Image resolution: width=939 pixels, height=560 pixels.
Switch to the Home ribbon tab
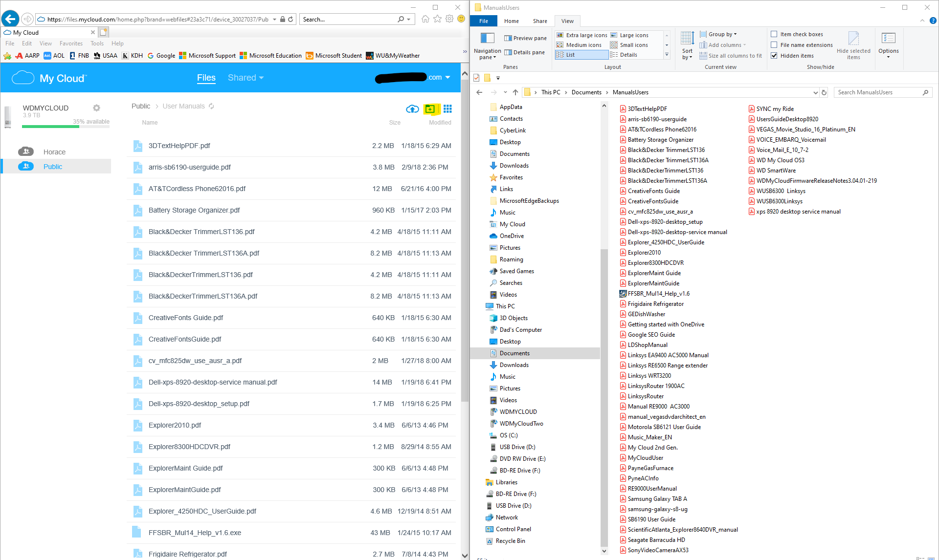(x=511, y=21)
